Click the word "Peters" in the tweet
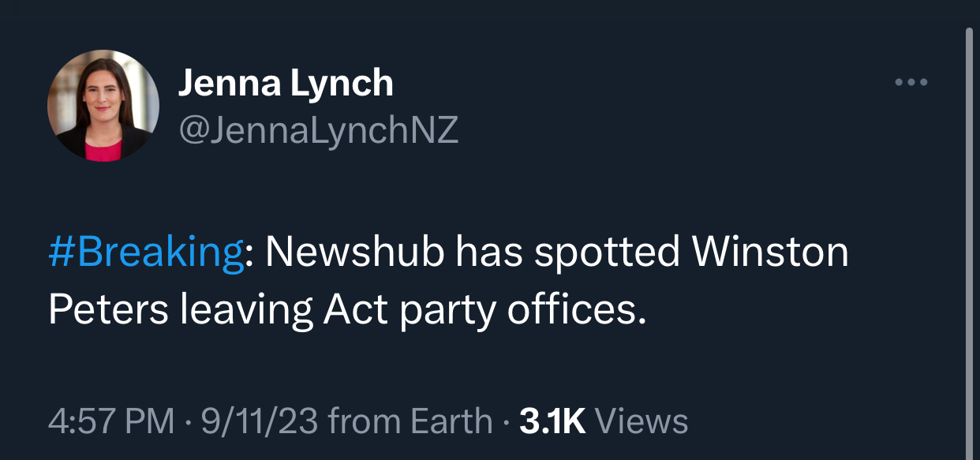 (x=108, y=310)
